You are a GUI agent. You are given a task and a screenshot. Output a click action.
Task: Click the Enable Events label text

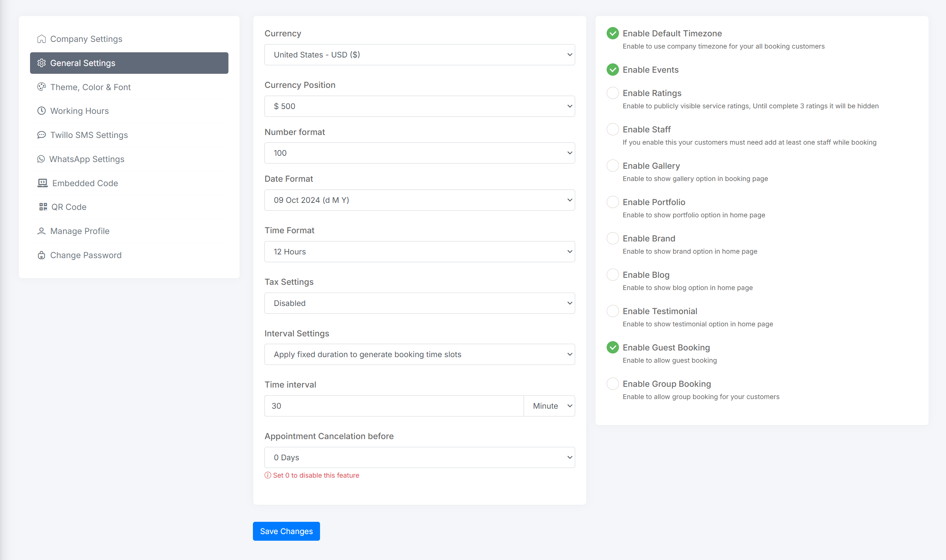pos(650,70)
